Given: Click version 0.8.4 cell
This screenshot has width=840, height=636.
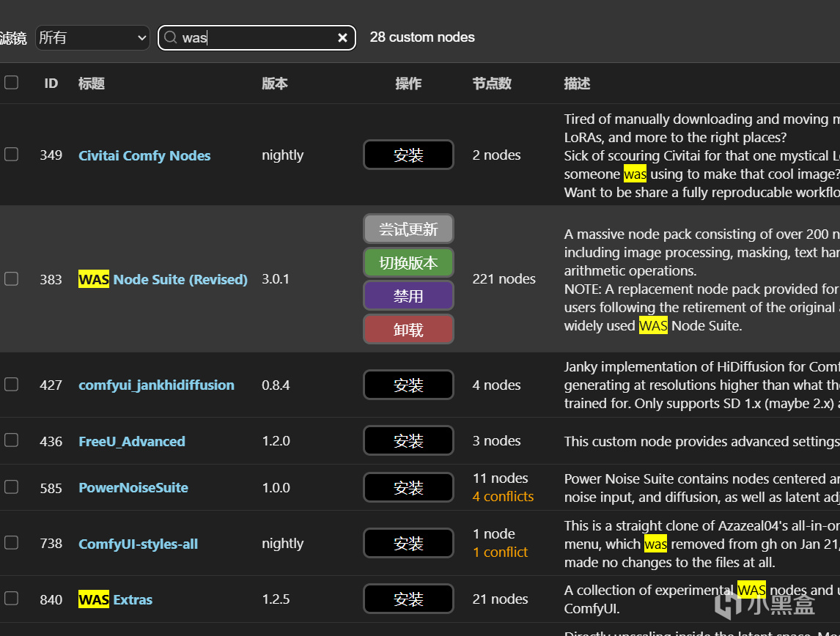Looking at the screenshot, I should coord(276,385).
